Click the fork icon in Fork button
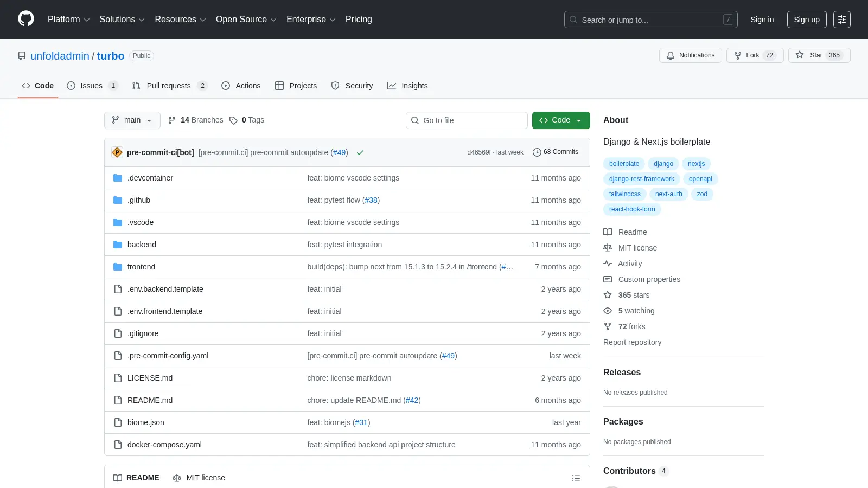868x488 pixels. coord(738,55)
